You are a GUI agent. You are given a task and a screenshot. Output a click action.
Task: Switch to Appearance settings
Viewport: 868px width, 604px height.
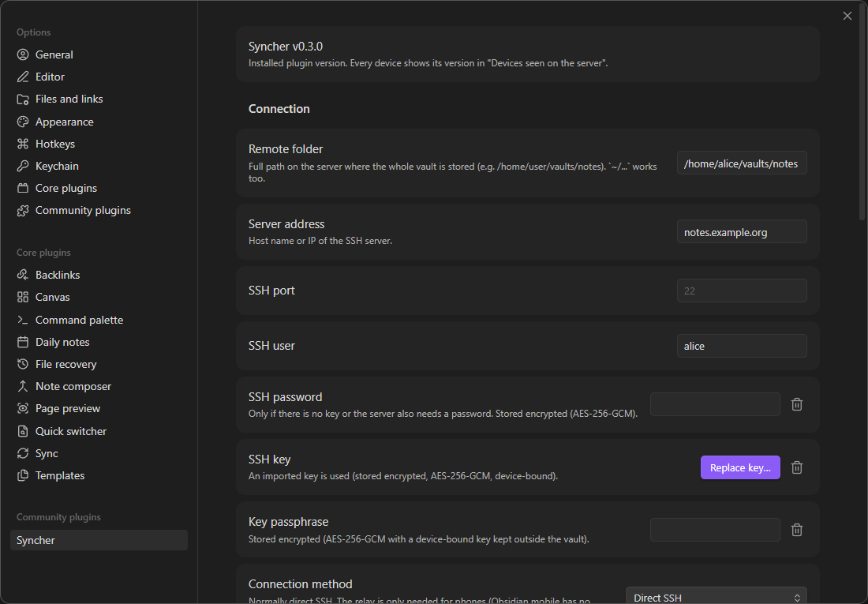(x=99, y=122)
